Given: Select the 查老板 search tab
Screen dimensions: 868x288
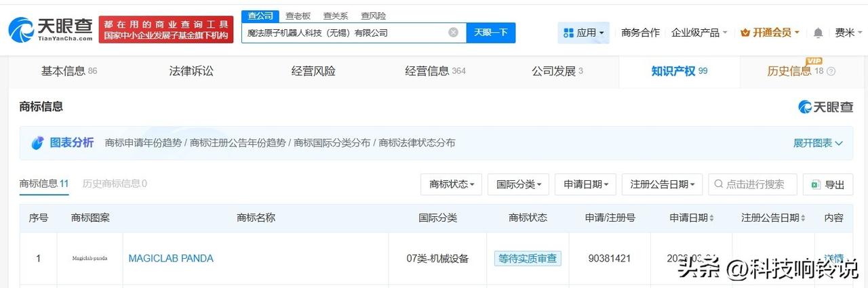Looking at the screenshot, I should (298, 16).
